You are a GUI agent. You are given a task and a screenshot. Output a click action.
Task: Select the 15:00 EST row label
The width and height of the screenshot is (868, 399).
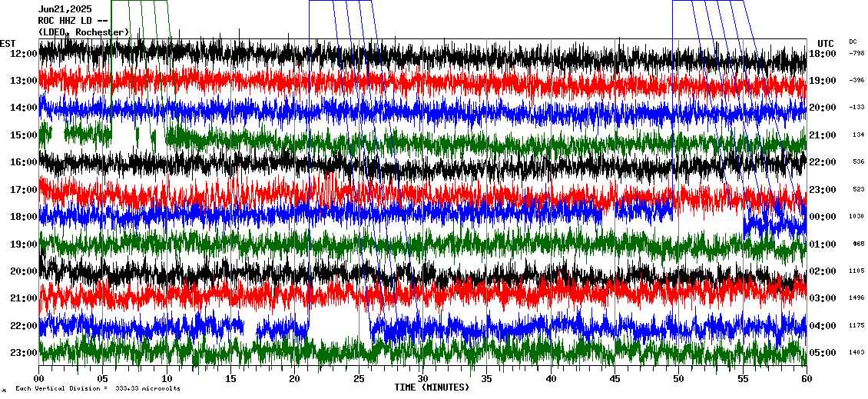(24, 135)
